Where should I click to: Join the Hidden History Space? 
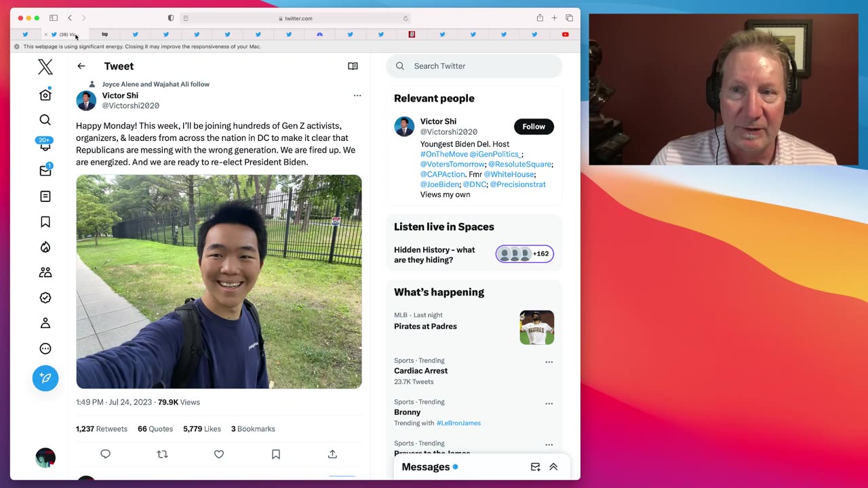[x=435, y=255]
